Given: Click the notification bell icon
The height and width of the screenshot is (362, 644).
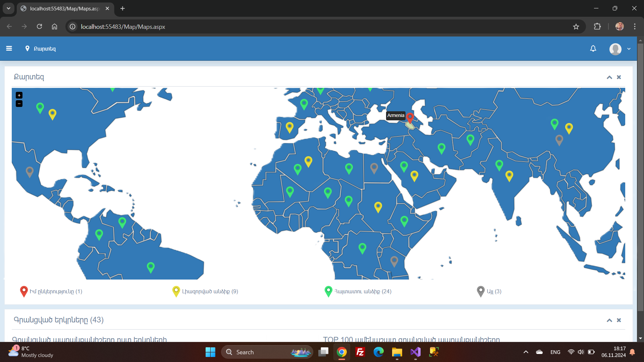Looking at the screenshot, I should 593,49.
